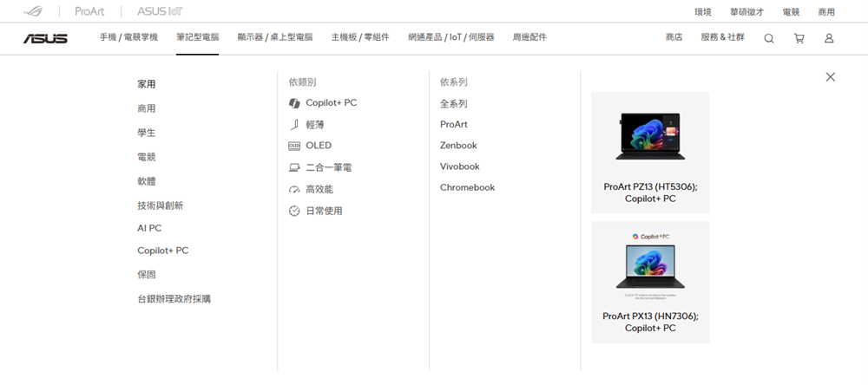Select the OLED category icon
This screenshot has height=385, width=868.
294,146
